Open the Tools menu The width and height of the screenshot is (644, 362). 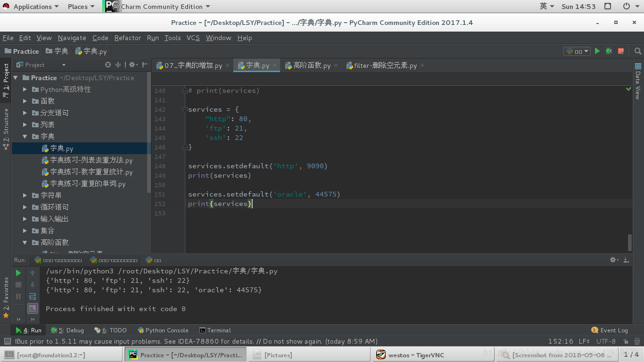[173, 38]
